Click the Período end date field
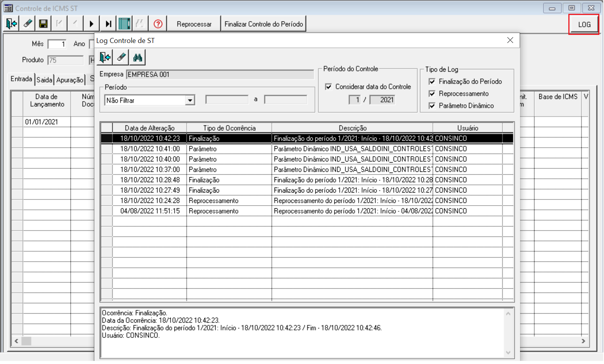This screenshot has height=364, width=604. [286, 100]
